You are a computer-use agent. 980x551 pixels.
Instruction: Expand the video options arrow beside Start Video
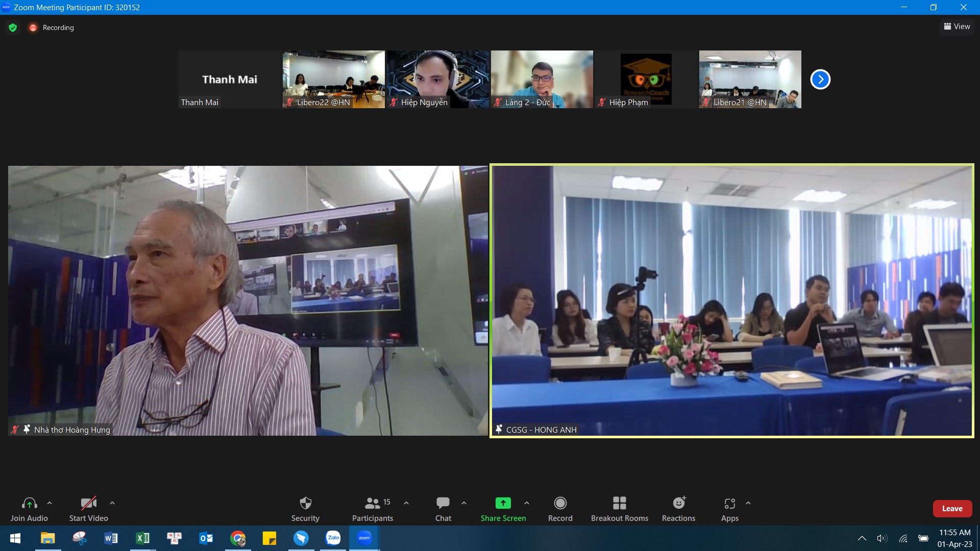point(112,503)
